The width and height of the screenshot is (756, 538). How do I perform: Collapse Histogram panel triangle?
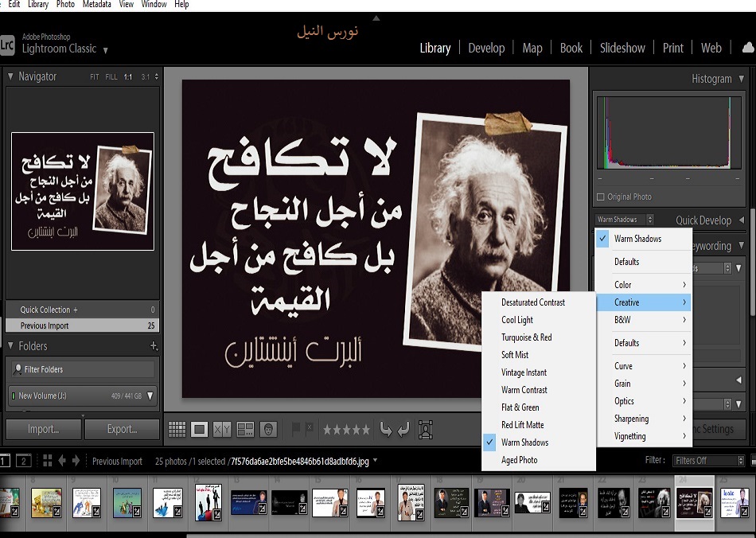coord(742,79)
